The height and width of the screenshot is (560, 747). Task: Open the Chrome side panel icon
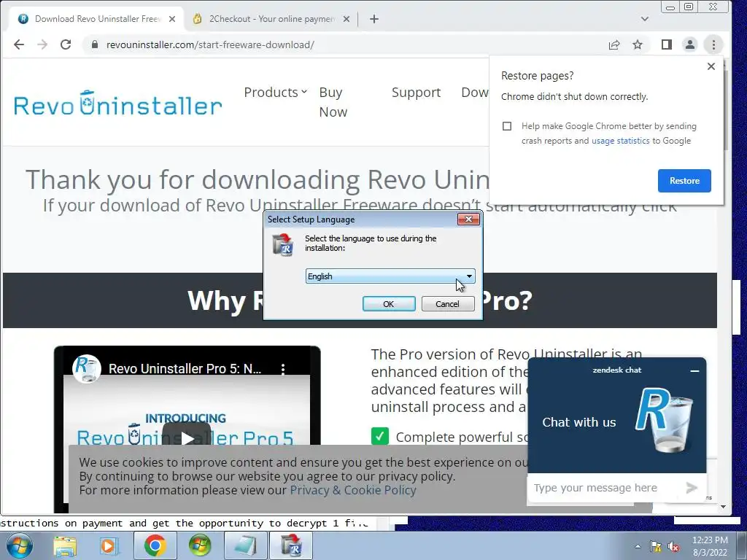point(667,44)
